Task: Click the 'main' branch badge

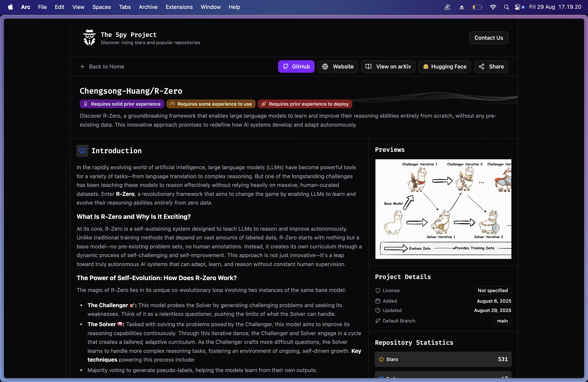Action: 502,321
